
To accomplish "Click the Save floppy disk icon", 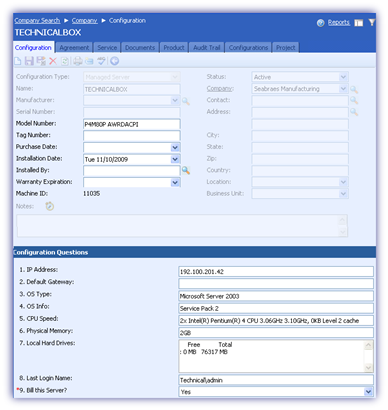I will click(29, 61).
